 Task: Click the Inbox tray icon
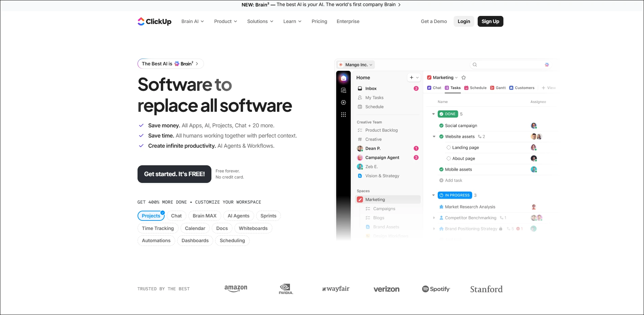coord(360,88)
